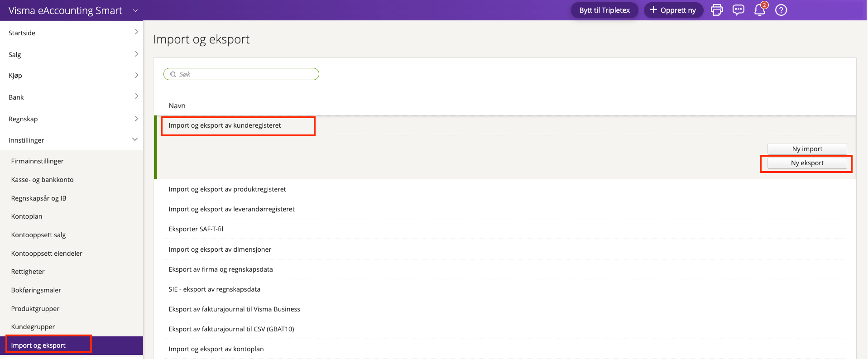
Task: Select Import og eksport av dimensjoner row
Action: (x=505, y=249)
